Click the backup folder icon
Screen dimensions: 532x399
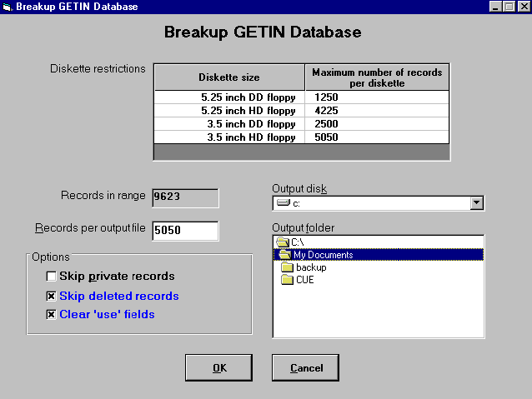287,267
